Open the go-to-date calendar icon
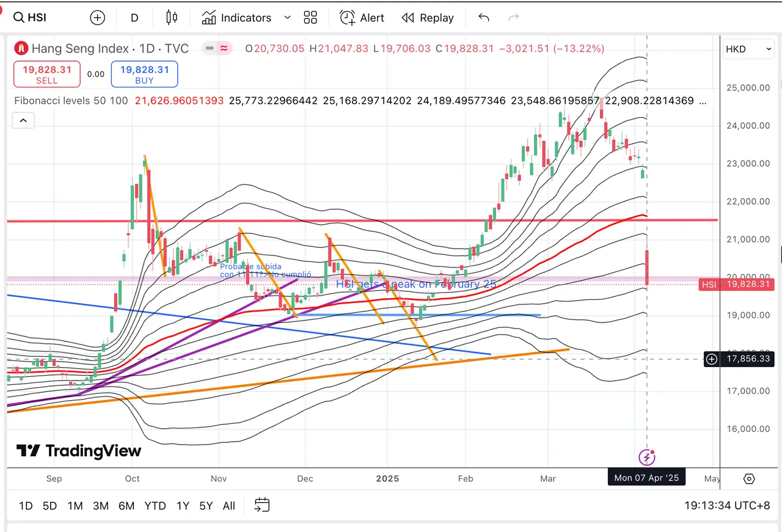The image size is (782, 532). [261, 505]
